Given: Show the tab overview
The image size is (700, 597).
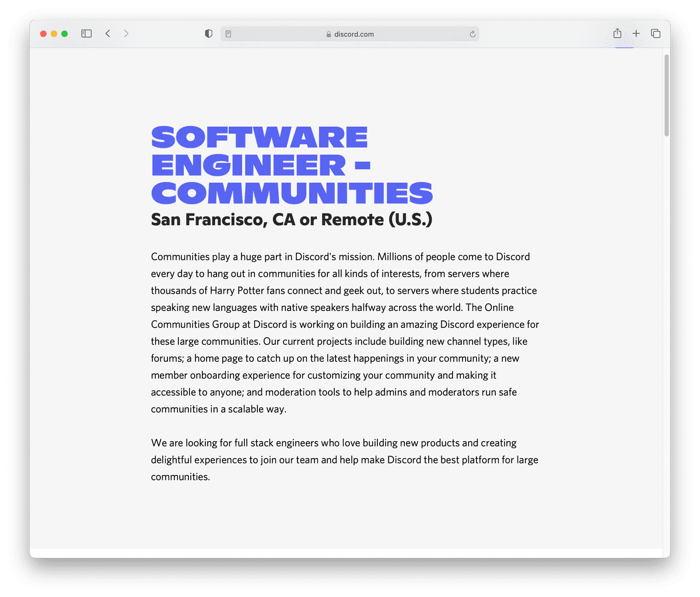Looking at the screenshot, I should pyautogui.click(x=656, y=34).
